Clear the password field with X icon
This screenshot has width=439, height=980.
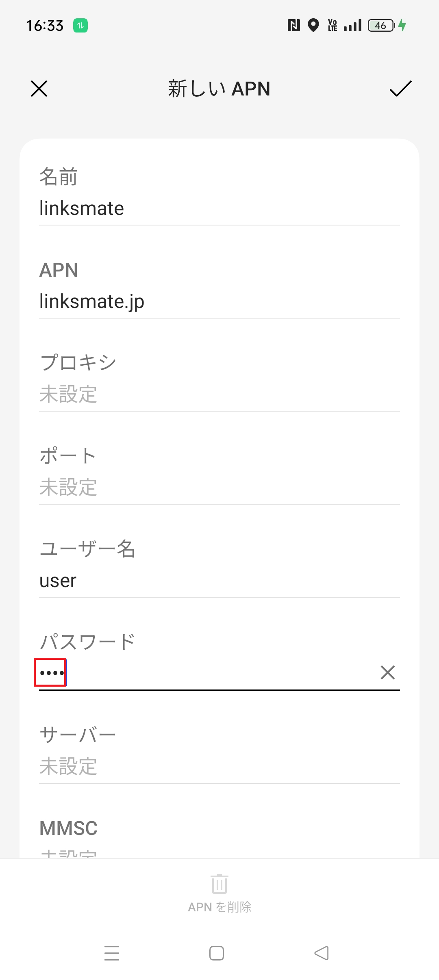387,672
